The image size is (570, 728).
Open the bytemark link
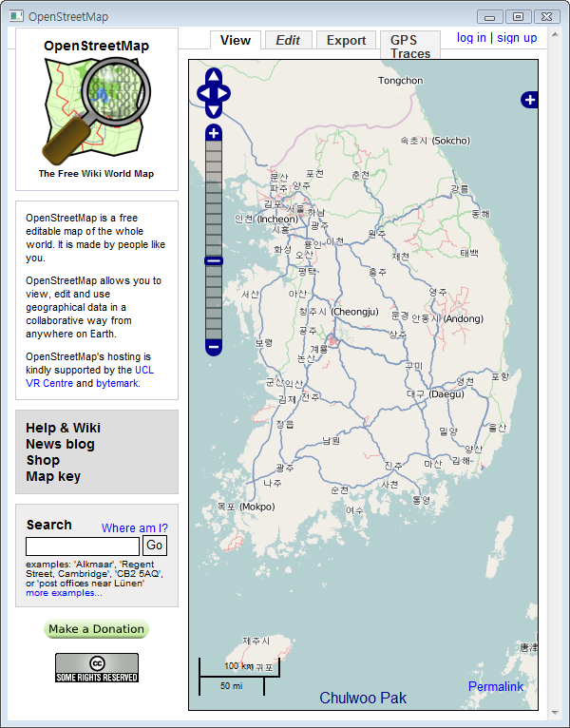pyautogui.click(x=117, y=384)
